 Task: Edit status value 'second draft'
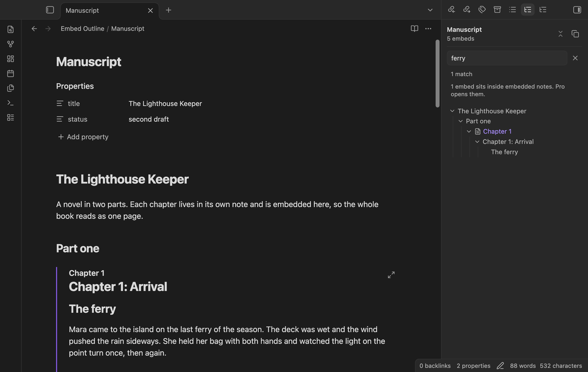(148, 119)
